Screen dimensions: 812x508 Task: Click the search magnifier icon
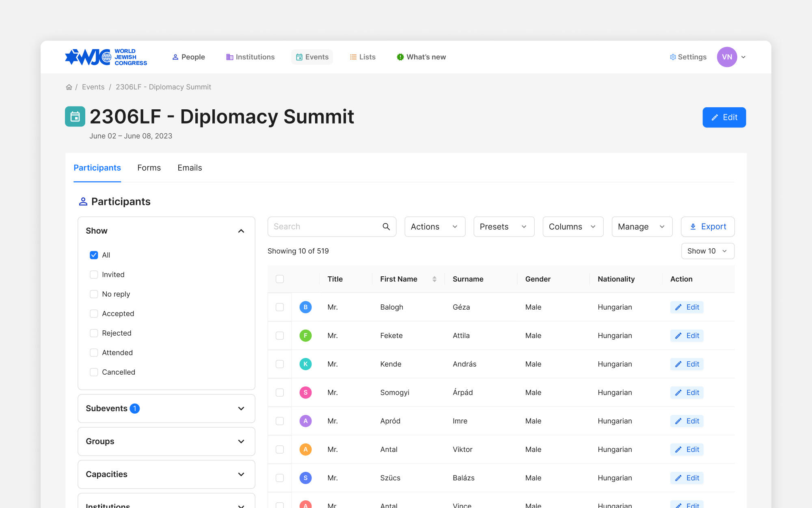(386, 227)
